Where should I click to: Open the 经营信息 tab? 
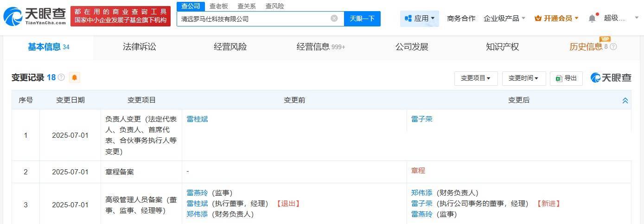tap(321, 47)
